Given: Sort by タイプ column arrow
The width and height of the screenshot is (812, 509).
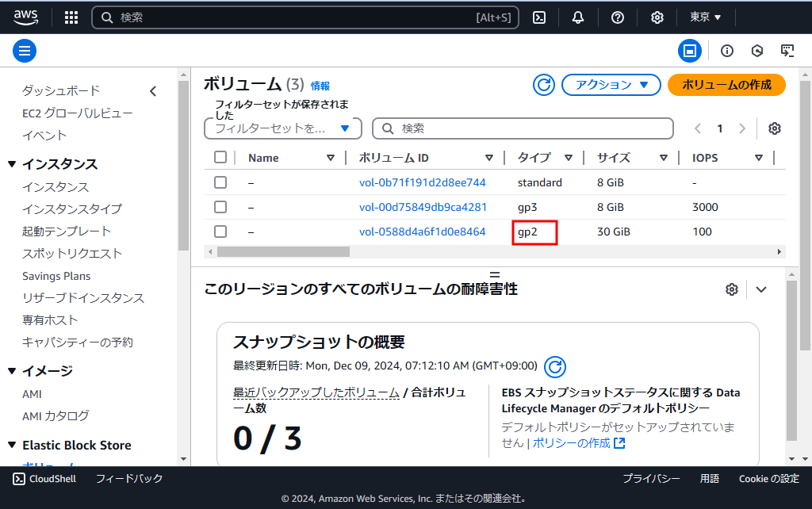Looking at the screenshot, I should point(569,158).
